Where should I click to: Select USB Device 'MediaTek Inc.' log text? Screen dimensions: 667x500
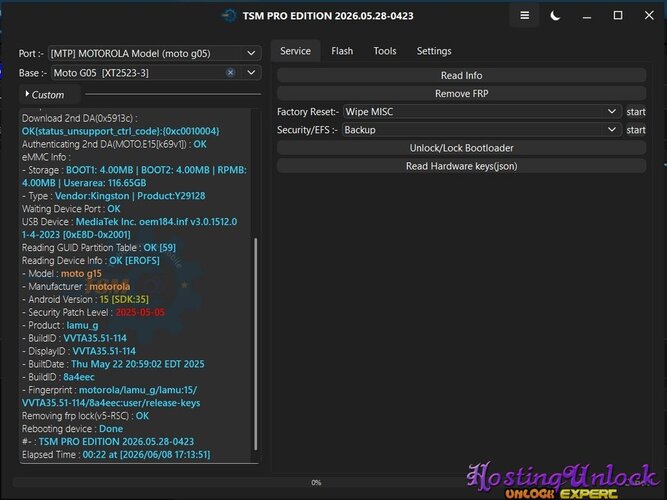[x=105, y=221]
